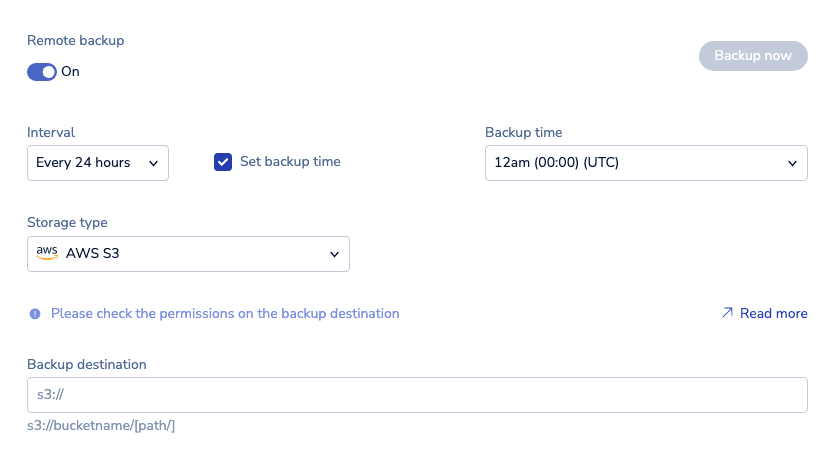The image size is (834, 452).
Task: Uncheck the Set backup time checkbox
Action: click(x=223, y=162)
